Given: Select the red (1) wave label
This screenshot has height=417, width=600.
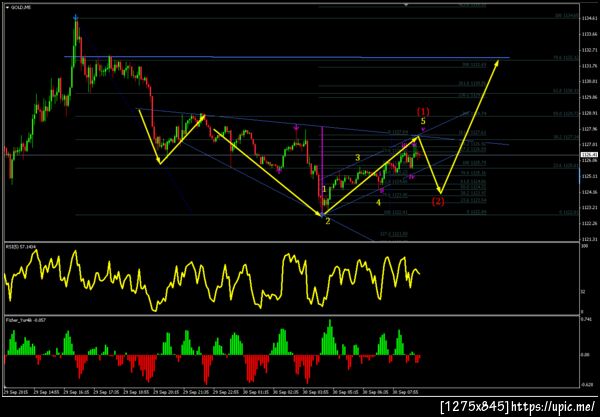Looking at the screenshot, I should click(x=423, y=112).
